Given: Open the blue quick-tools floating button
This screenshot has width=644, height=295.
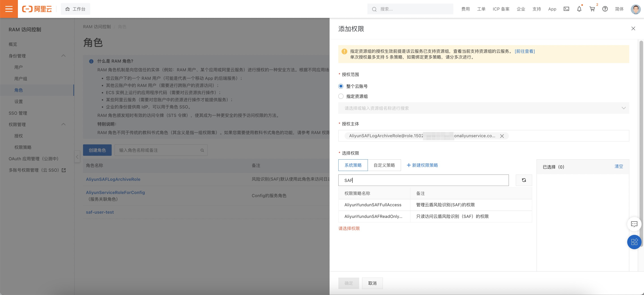Looking at the screenshot, I should point(634,242).
